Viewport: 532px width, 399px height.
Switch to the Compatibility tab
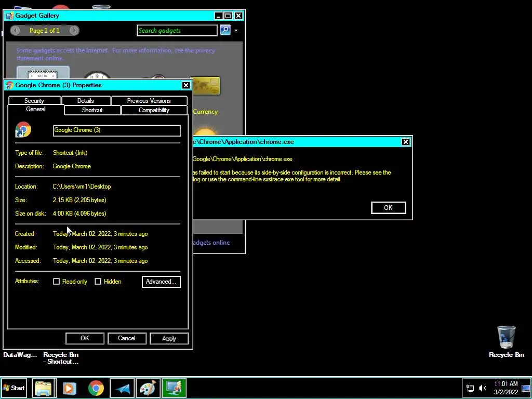click(154, 110)
